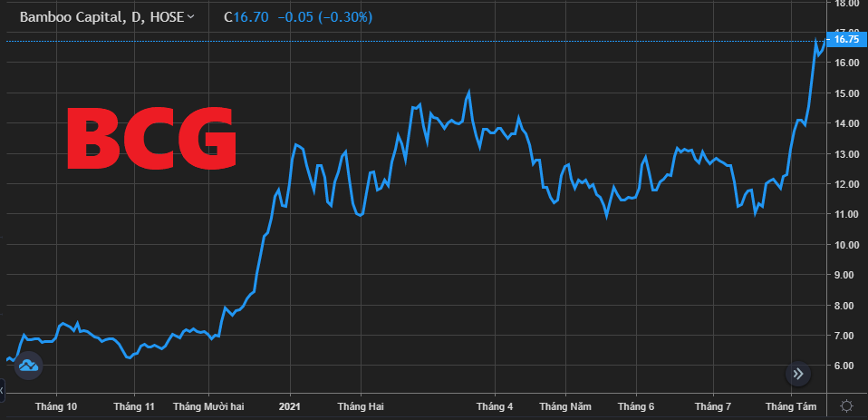Click the 10.00 price scale label

coord(847,245)
